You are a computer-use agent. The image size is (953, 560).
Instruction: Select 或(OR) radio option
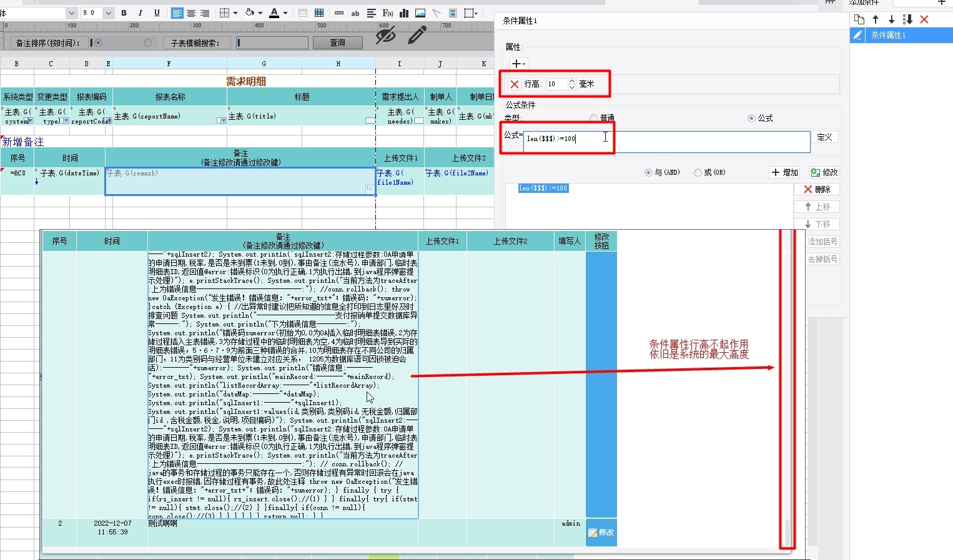pyautogui.click(x=698, y=172)
